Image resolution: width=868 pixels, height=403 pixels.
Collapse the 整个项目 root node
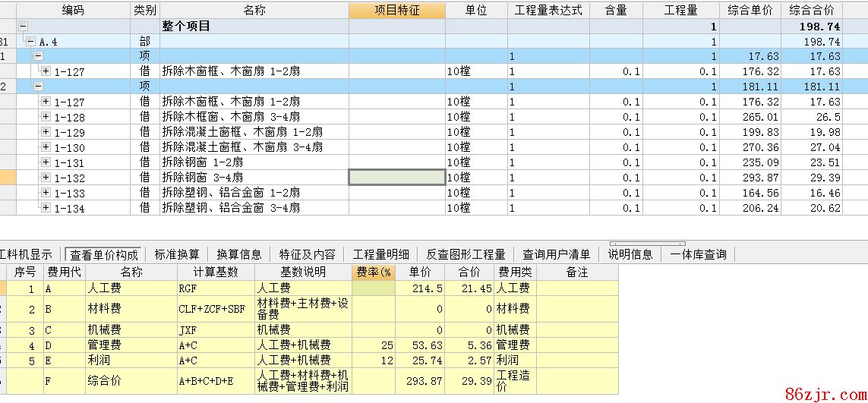tap(23, 26)
